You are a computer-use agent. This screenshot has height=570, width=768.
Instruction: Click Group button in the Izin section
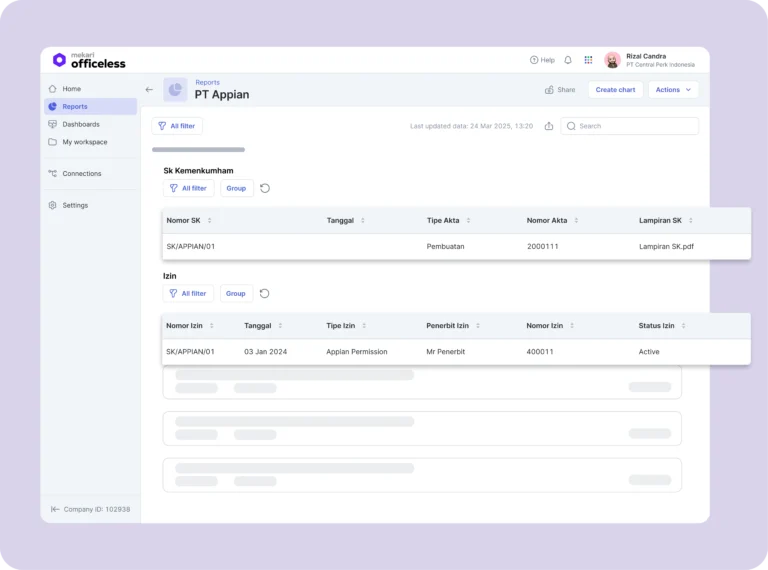pyautogui.click(x=236, y=294)
